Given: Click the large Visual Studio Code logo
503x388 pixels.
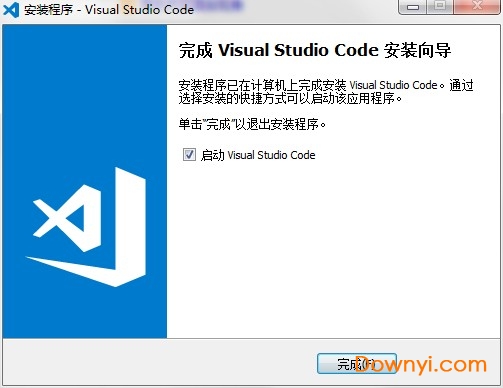Looking at the screenshot, I should click(86, 227).
